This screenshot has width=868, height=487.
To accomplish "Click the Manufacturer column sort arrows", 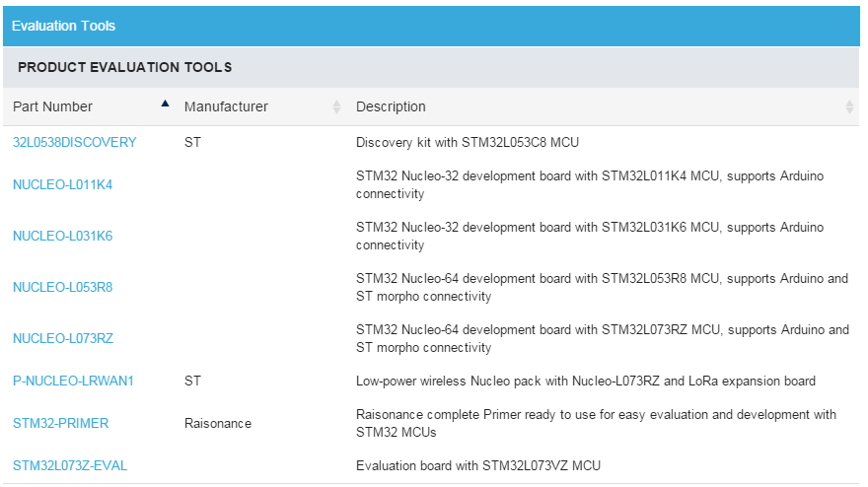I will click(336, 106).
